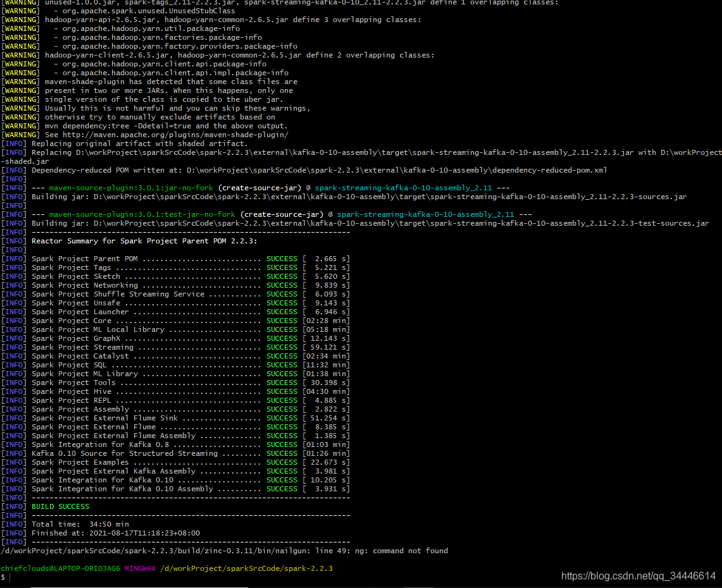Click the "Spark Project Networking" row name

tap(84, 285)
